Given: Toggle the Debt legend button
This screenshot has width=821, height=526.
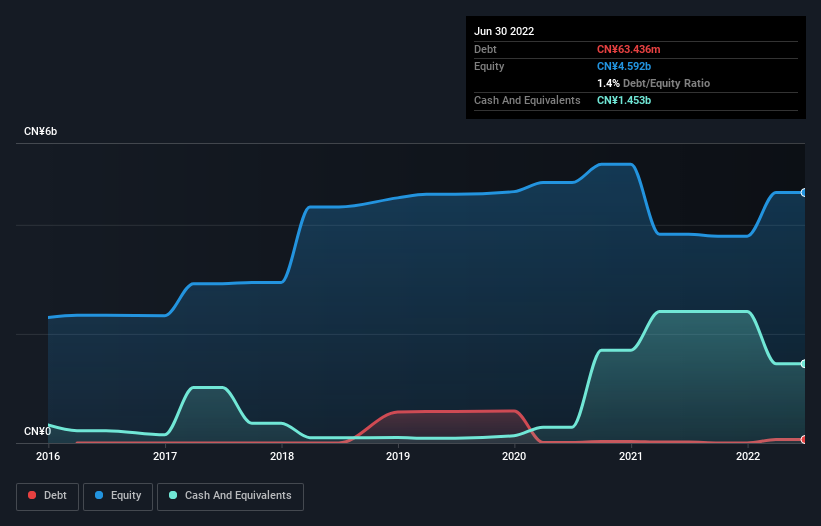Looking at the screenshot, I should (47, 496).
